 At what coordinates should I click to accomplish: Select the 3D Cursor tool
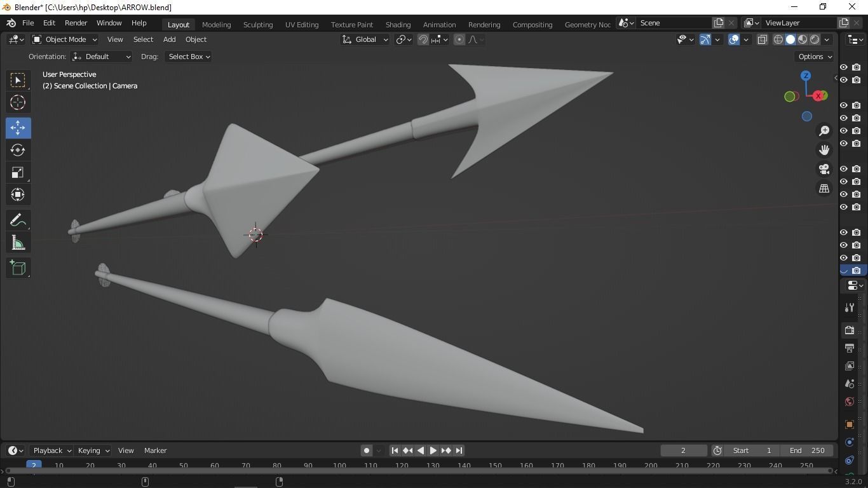click(x=17, y=102)
